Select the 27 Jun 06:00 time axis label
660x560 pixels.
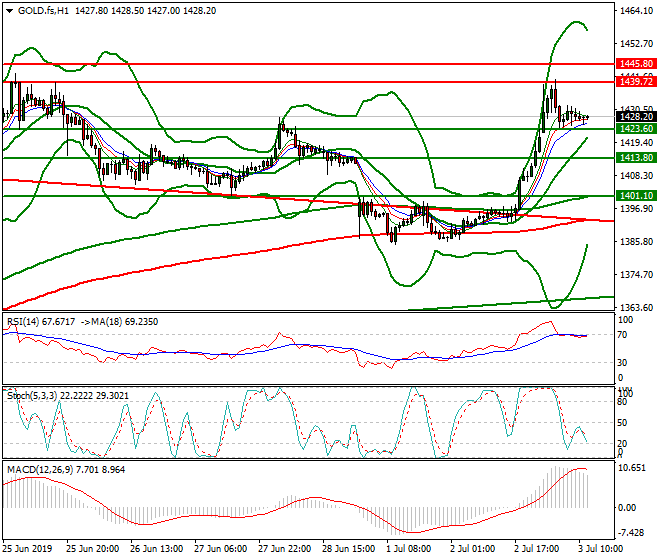click(x=221, y=549)
